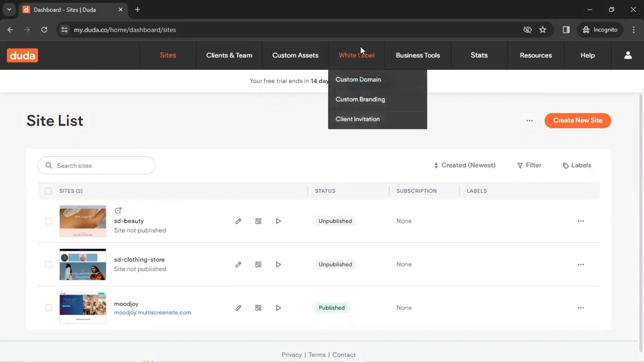Image resolution: width=644 pixels, height=362 pixels.
Task: Expand the Filter options
Action: tap(529, 165)
